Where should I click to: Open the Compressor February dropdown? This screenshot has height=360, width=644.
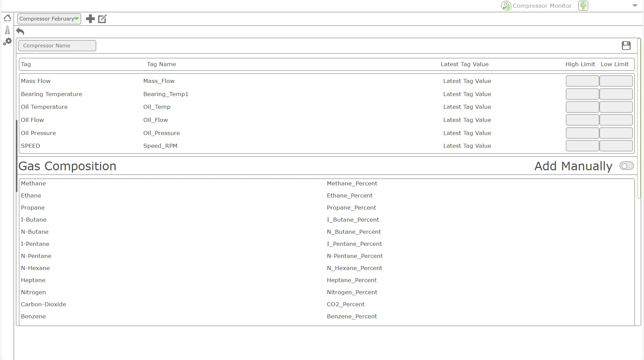click(x=49, y=19)
